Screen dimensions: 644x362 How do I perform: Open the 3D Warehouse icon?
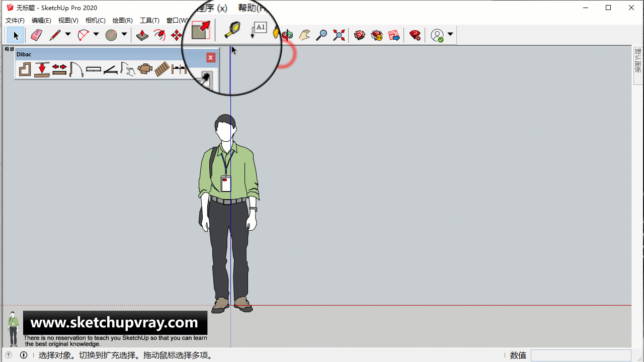(x=359, y=35)
